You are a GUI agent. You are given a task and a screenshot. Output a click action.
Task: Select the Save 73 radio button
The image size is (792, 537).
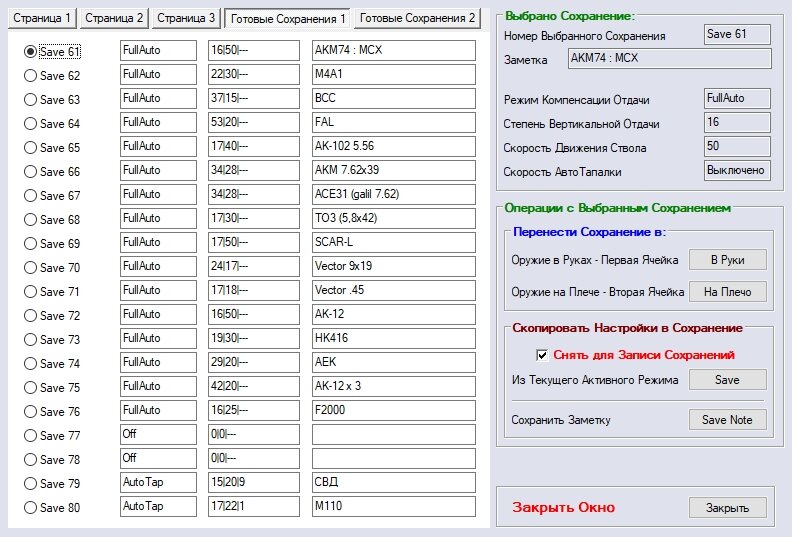[x=52, y=339]
